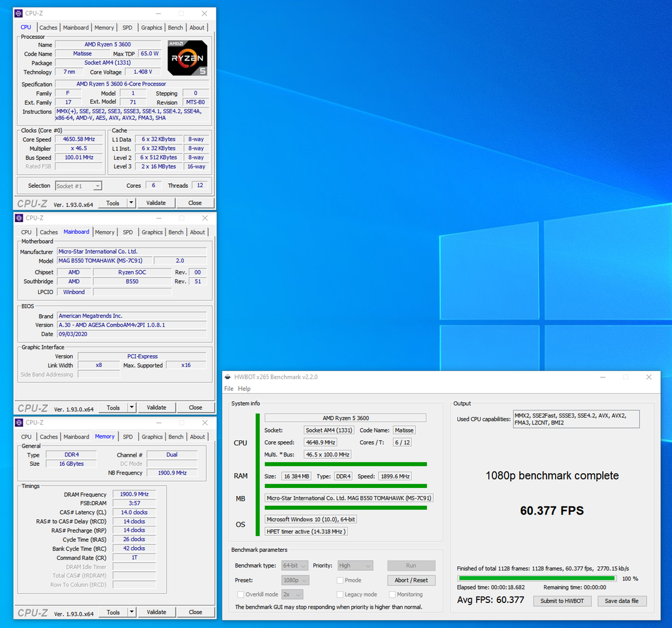Click the benchmark 100% progress bar
This screenshot has width=672, height=628.
point(538,579)
